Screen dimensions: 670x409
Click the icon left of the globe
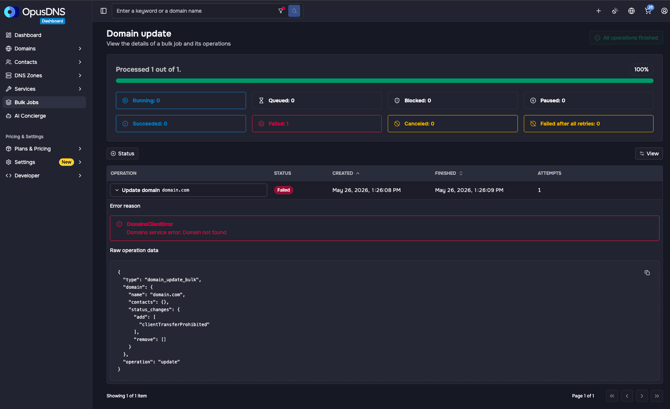[614, 11]
